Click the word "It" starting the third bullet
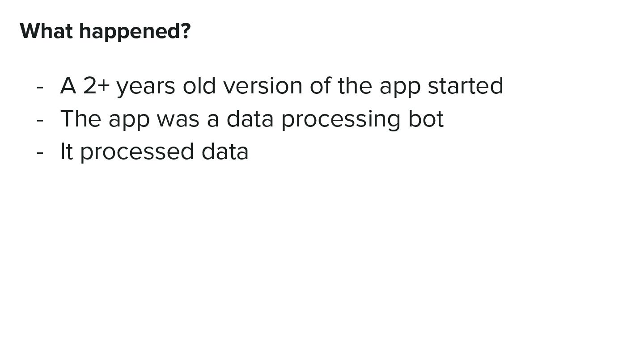 tap(66, 152)
